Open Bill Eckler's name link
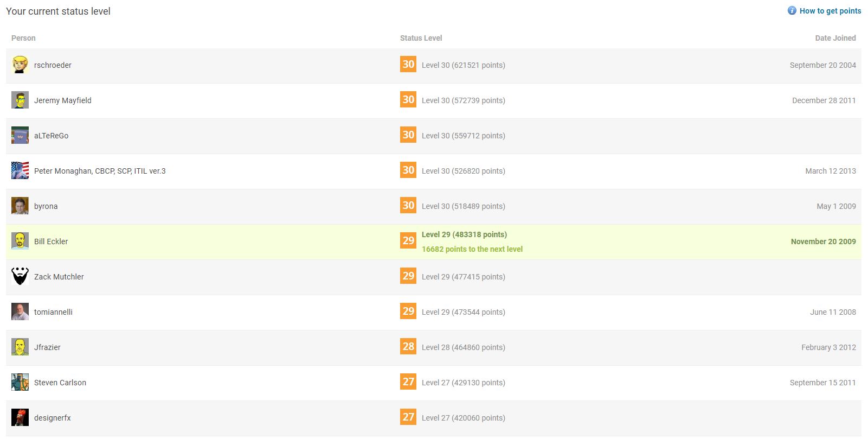The image size is (868, 445). pos(51,241)
